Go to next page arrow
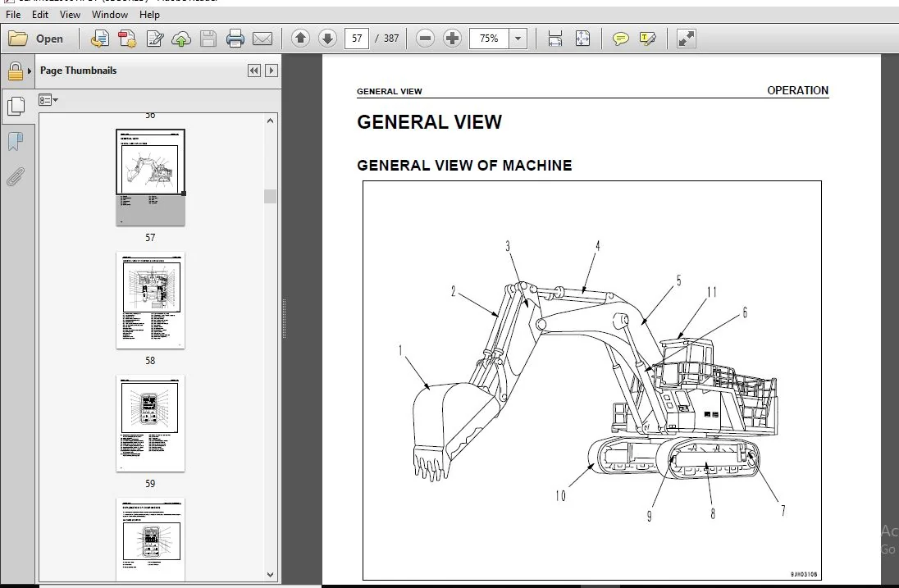 327,39
